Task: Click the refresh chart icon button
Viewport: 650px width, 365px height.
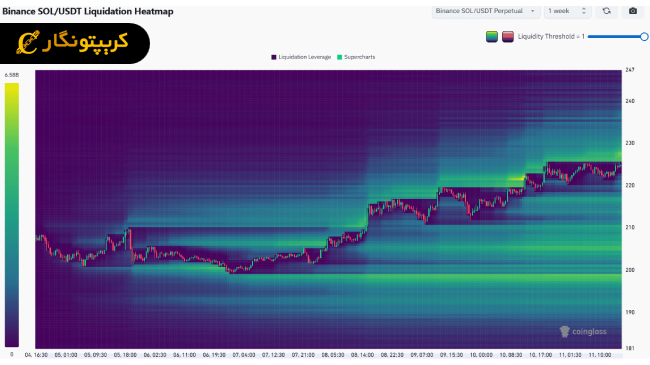Action: click(x=606, y=11)
